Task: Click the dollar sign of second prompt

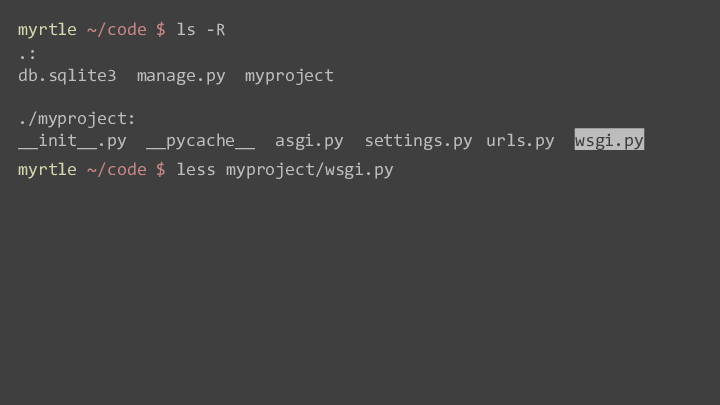Action: (x=161, y=169)
